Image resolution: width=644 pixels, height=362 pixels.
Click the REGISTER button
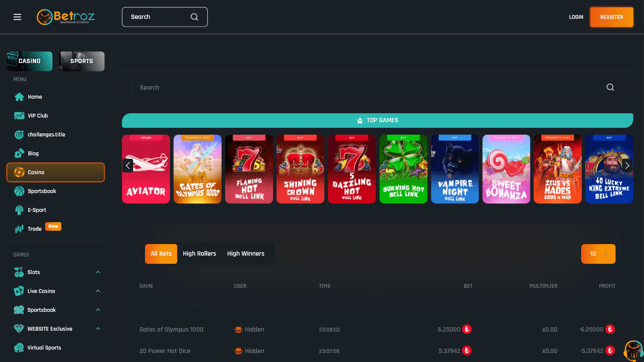[x=612, y=17]
